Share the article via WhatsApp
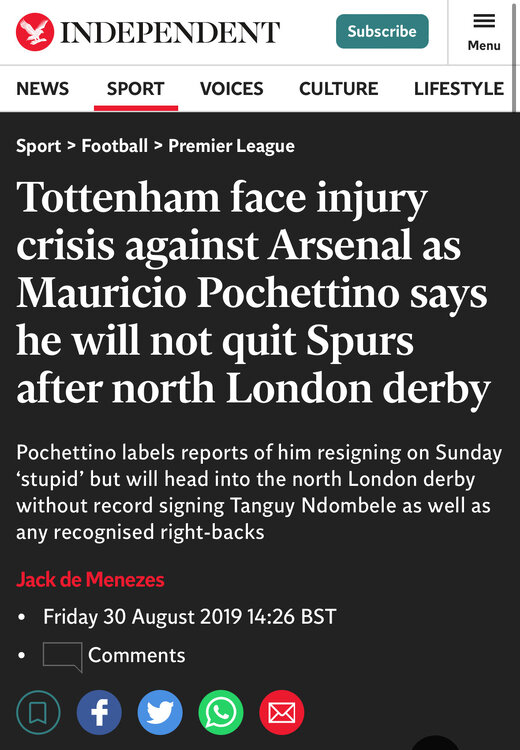The image size is (520, 750). click(221, 712)
